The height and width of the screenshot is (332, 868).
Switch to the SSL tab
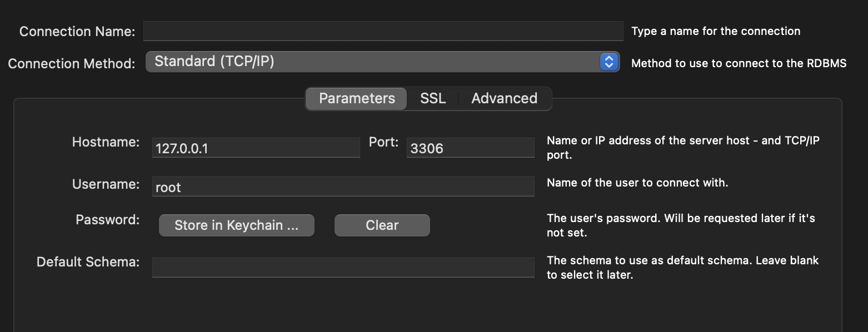click(x=433, y=98)
